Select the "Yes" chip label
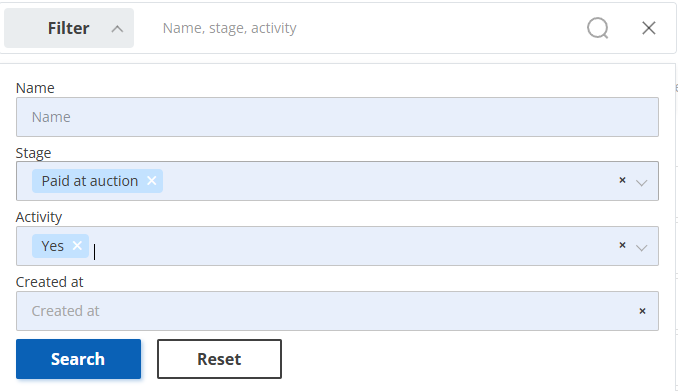 52,246
